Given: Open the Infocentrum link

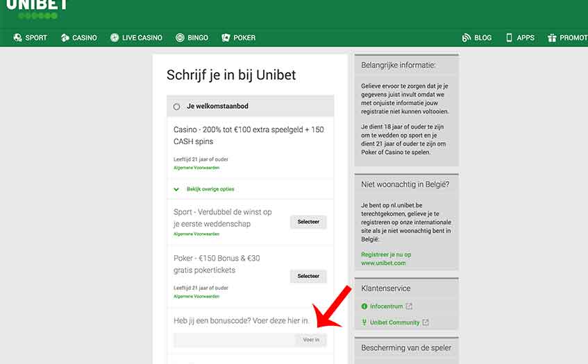Looking at the screenshot, I should (386, 306).
